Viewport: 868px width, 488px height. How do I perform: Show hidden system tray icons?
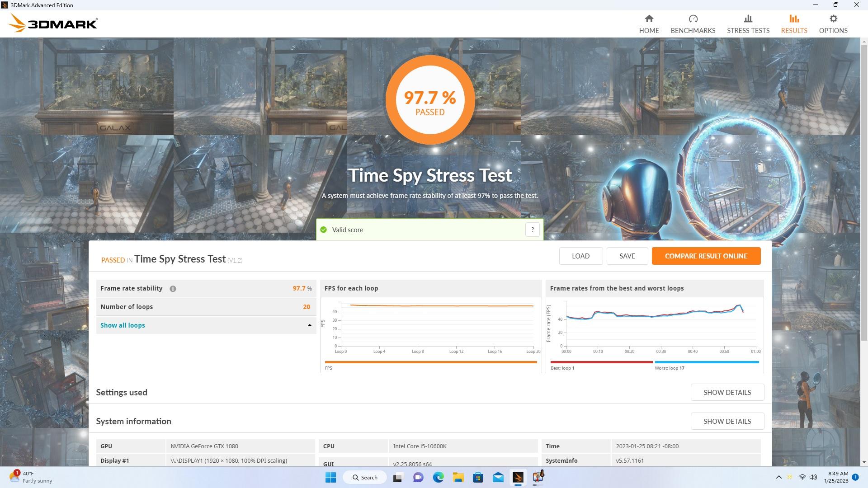tap(778, 477)
